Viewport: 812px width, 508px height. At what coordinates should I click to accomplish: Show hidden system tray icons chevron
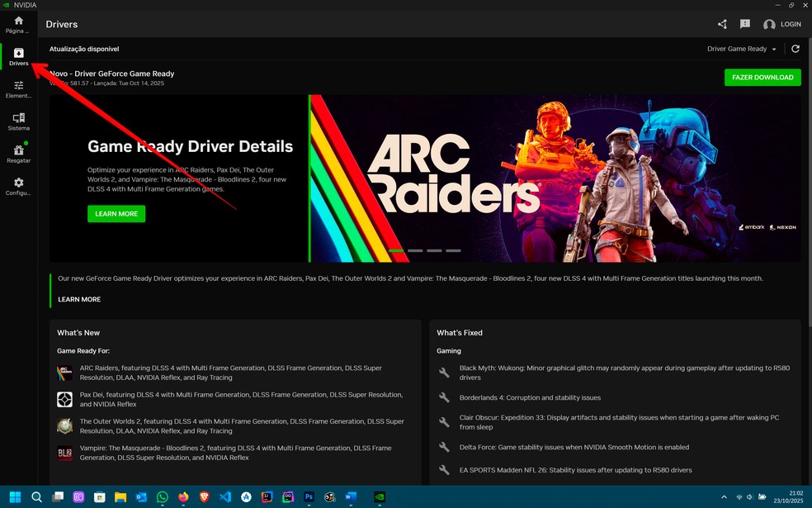click(x=724, y=497)
